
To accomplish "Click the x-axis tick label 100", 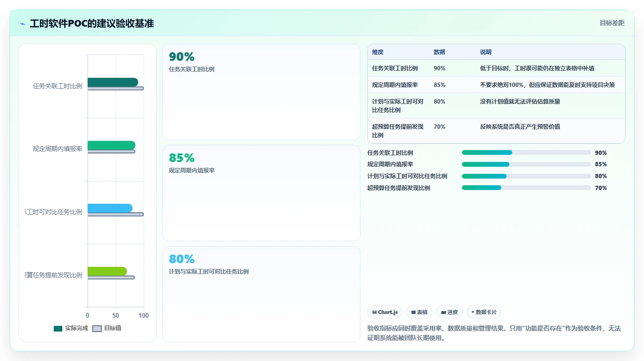I will (144, 315).
